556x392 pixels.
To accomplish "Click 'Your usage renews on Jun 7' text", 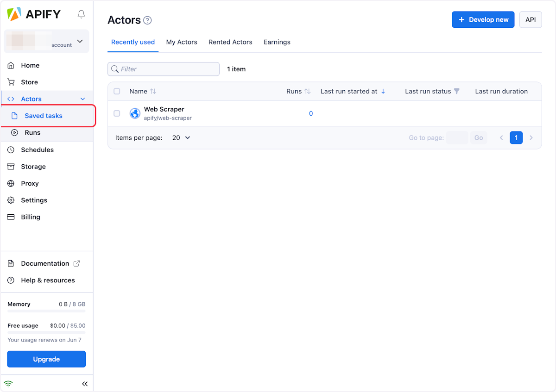I will click(x=44, y=340).
